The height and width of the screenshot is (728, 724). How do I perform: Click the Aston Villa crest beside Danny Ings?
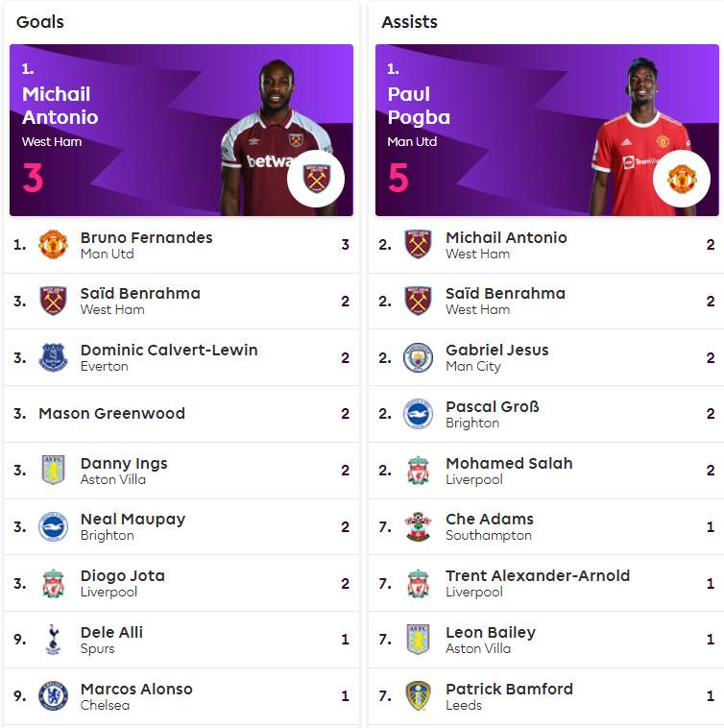pos(53,471)
